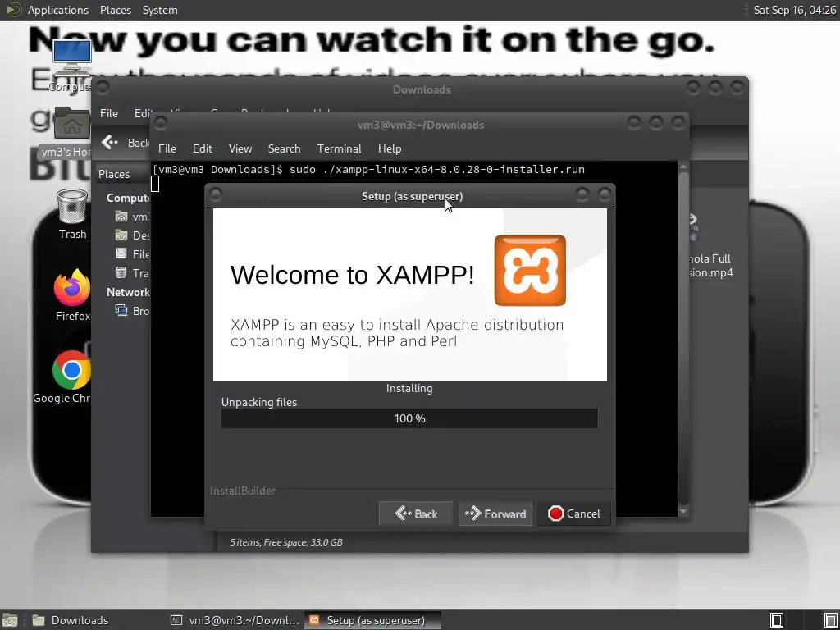Launch Firefox from the desktop
Image resolution: width=840 pixels, height=630 pixels.
[72, 295]
